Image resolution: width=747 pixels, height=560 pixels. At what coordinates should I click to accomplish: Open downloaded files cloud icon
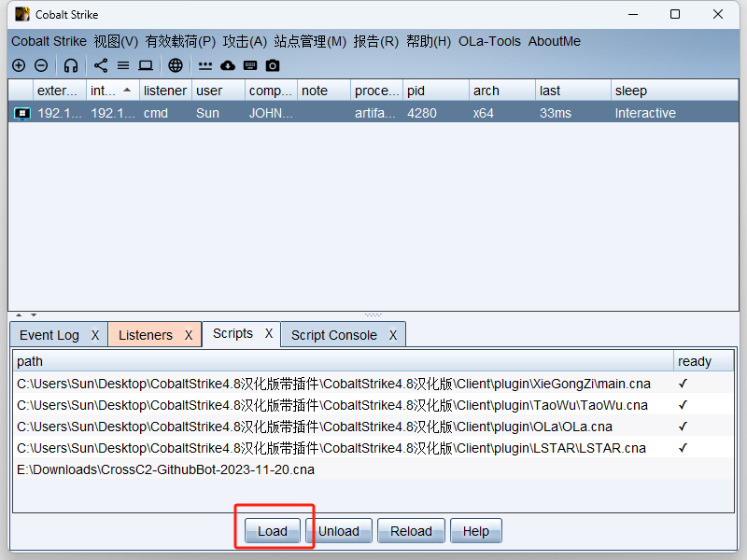pos(228,65)
